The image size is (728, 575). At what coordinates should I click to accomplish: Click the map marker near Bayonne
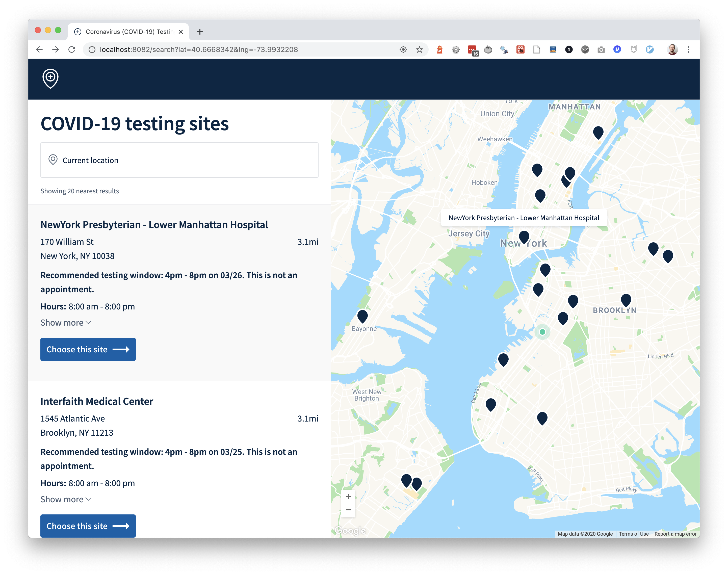point(362,316)
